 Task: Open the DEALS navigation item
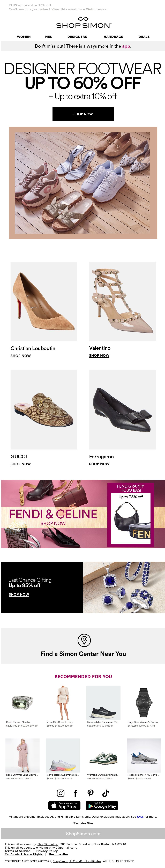tap(144, 37)
